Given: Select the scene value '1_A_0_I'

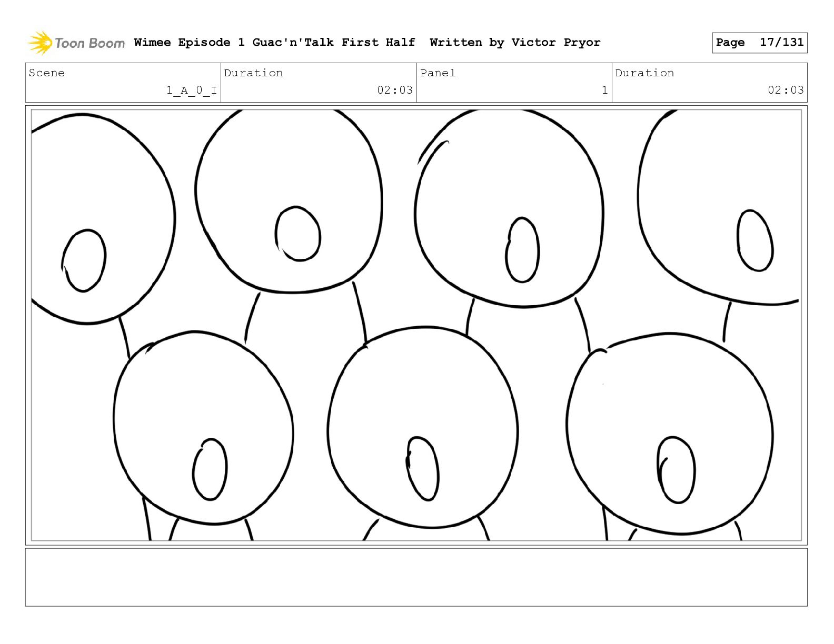Looking at the screenshot, I should pyautogui.click(x=192, y=90).
